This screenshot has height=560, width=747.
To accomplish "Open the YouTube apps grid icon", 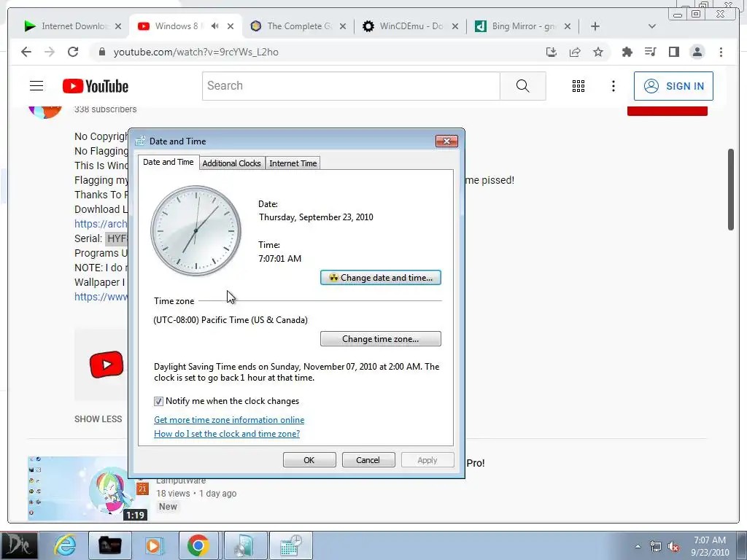I will [578, 86].
